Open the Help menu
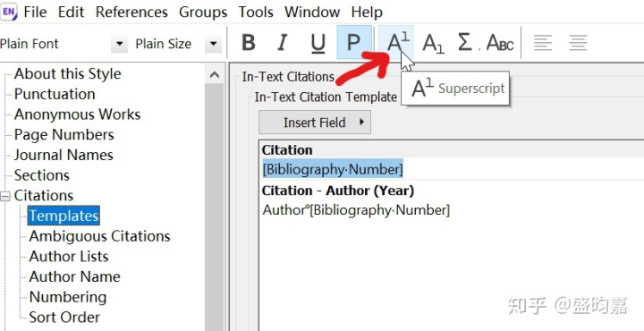Image resolution: width=644 pixels, height=331 pixels. tap(367, 12)
